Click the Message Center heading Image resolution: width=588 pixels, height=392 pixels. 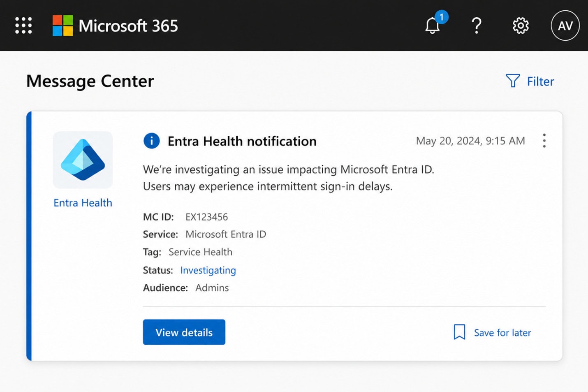[x=90, y=81]
